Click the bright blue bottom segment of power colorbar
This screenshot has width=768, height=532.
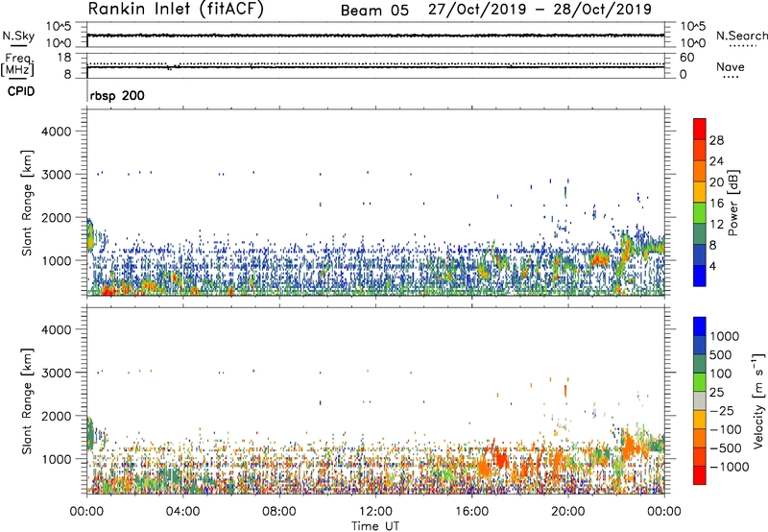(700, 276)
